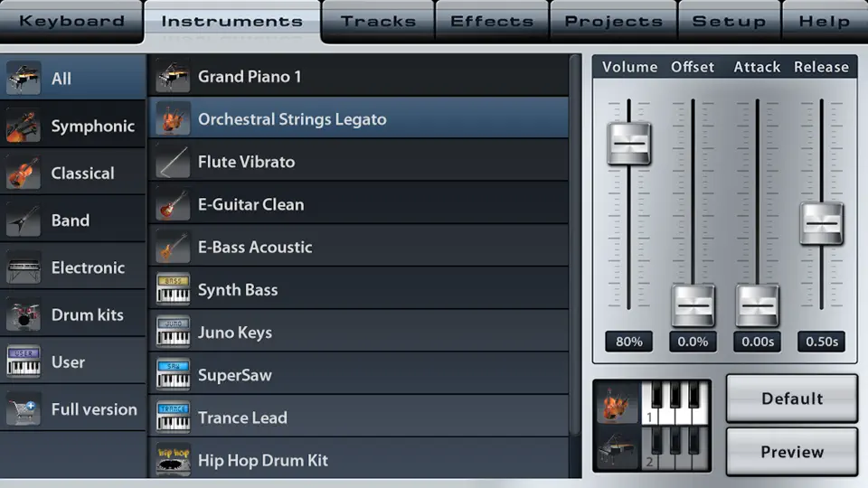This screenshot has height=488, width=868.
Task: Select "Trance Lead" text in list
Action: (x=242, y=418)
